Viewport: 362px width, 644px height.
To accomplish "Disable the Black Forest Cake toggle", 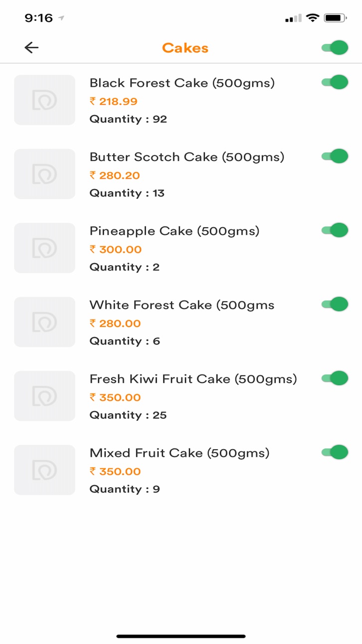I will coord(335,82).
